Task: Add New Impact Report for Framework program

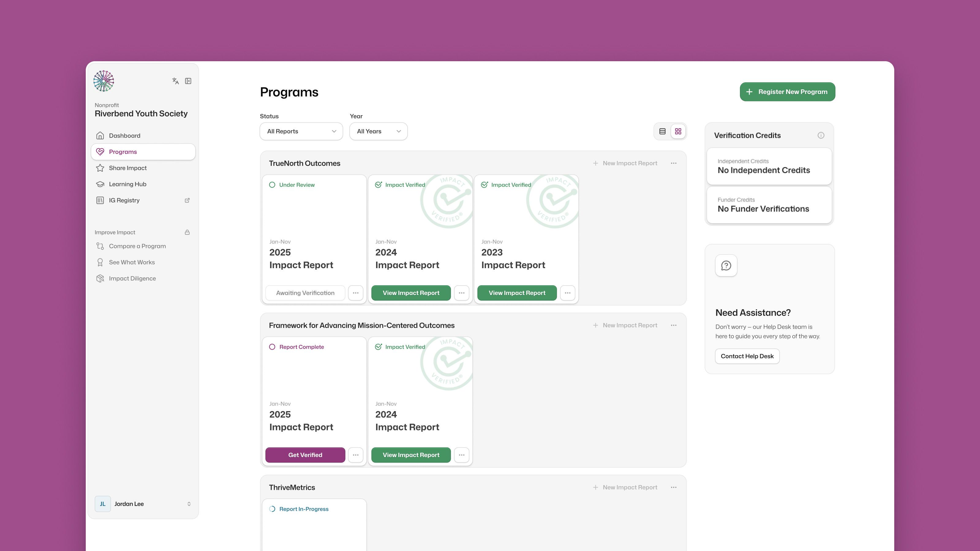Action: coord(625,325)
